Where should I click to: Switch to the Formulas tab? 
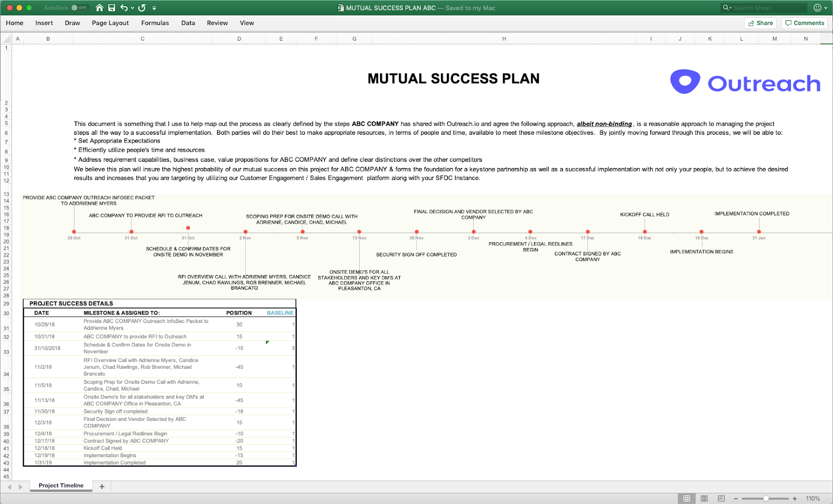[x=155, y=23]
